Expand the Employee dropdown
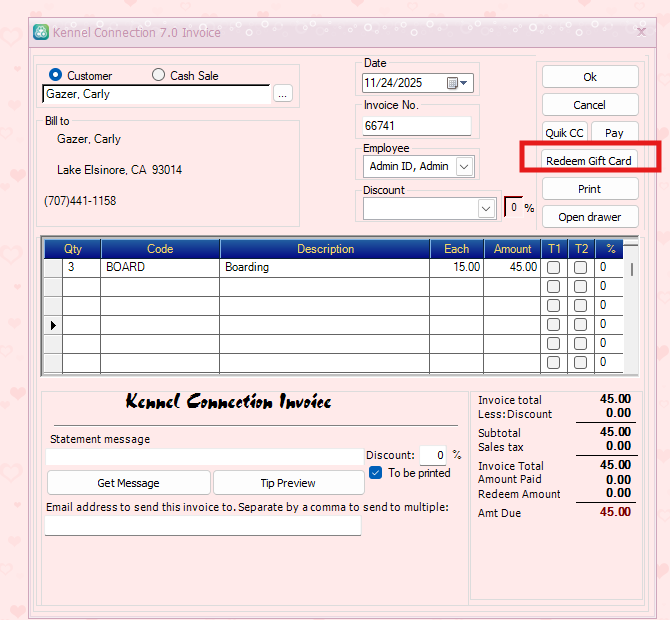Image resolution: width=670 pixels, height=620 pixels. 464,167
